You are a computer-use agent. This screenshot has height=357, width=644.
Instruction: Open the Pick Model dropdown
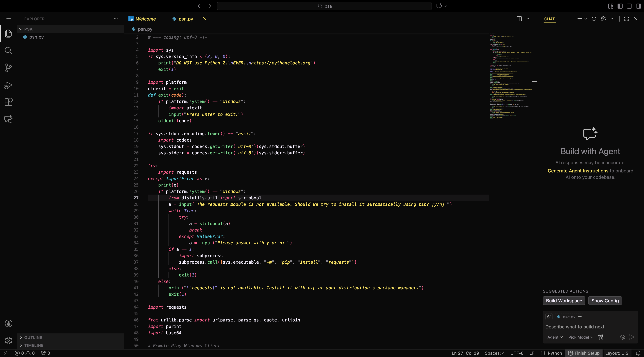coord(581,337)
